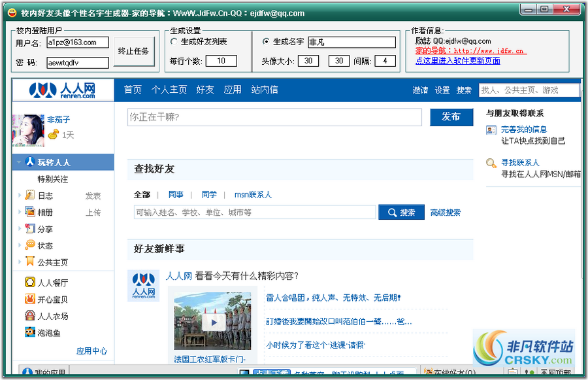The height and width of the screenshot is (380, 588).
Task: Click the 搜索 friend search button
Action: [402, 212]
